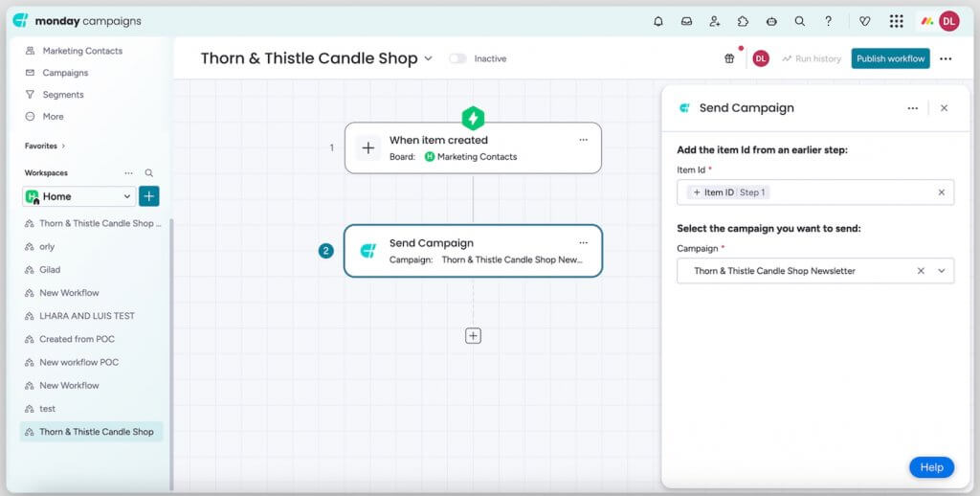
Task: Click the green lightning trigger badge
Action: click(x=473, y=118)
